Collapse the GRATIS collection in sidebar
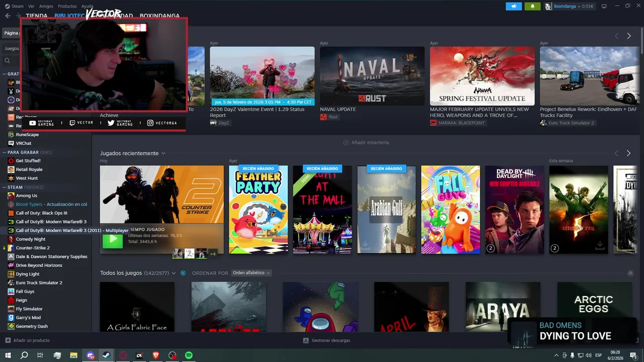 click(x=4, y=74)
